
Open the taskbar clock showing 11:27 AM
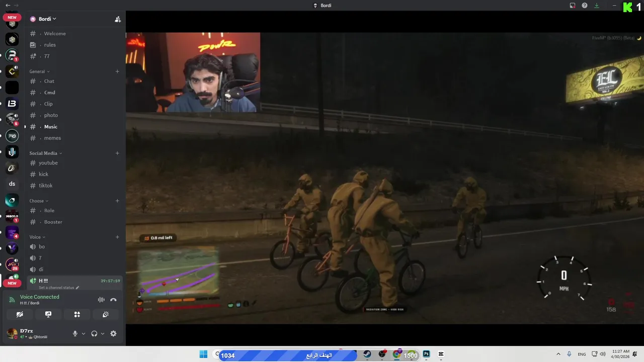coord(621,354)
